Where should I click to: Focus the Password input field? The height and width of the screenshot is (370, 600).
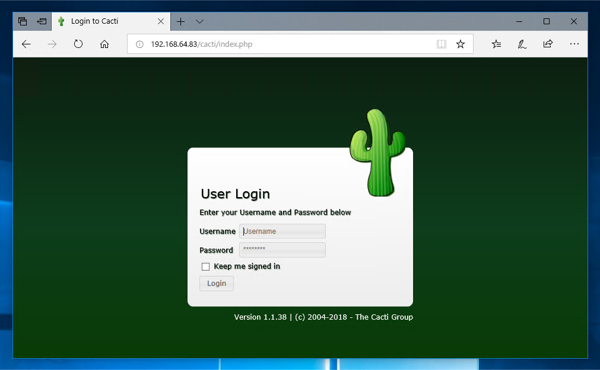[x=282, y=249]
